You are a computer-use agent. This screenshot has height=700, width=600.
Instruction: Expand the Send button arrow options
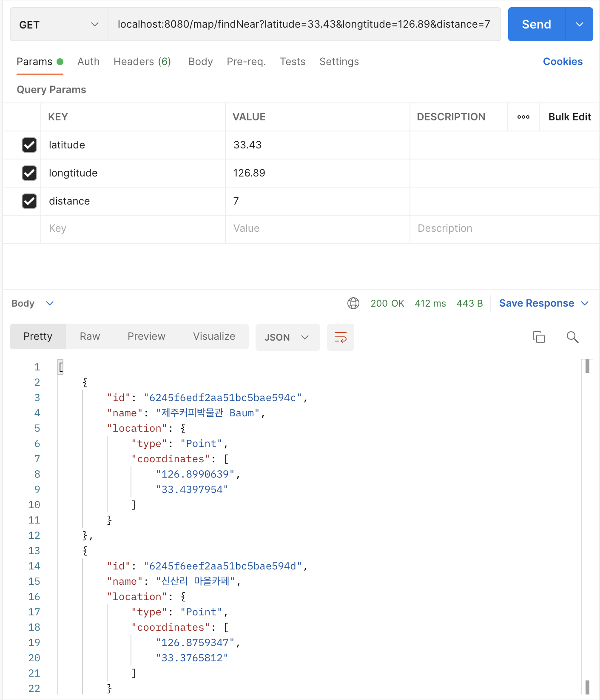tap(579, 24)
